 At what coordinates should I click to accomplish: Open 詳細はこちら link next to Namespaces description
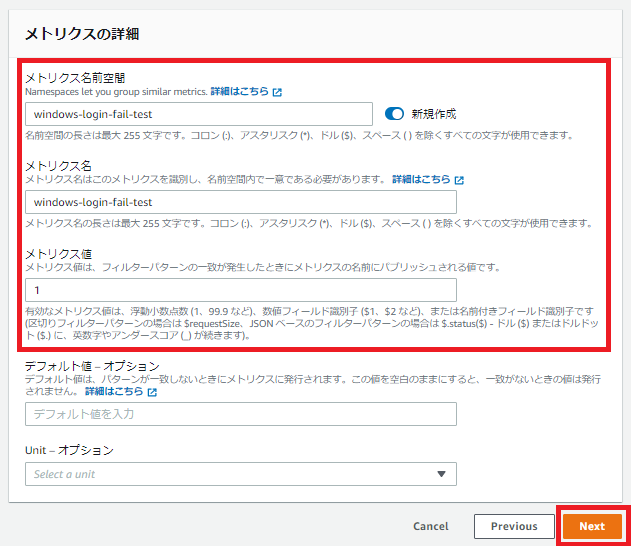click(239, 91)
